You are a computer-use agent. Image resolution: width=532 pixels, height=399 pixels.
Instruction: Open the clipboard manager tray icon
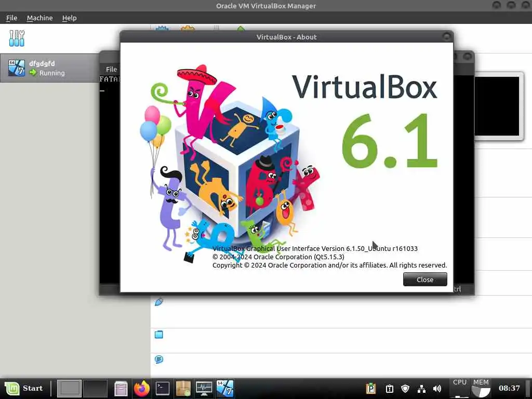click(x=371, y=389)
